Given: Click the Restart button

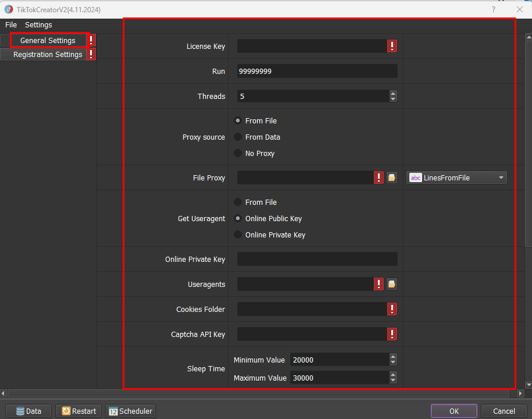Looking at the screenshot, I should point(78,411).
